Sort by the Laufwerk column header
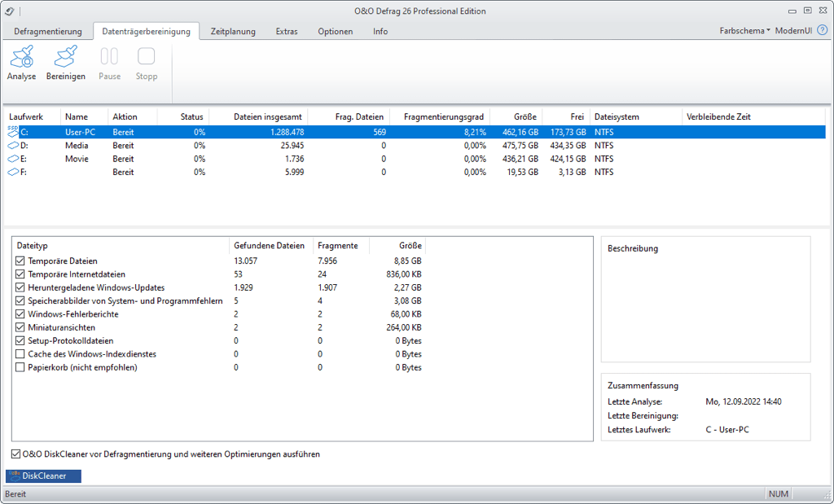 tap(32, 116)
